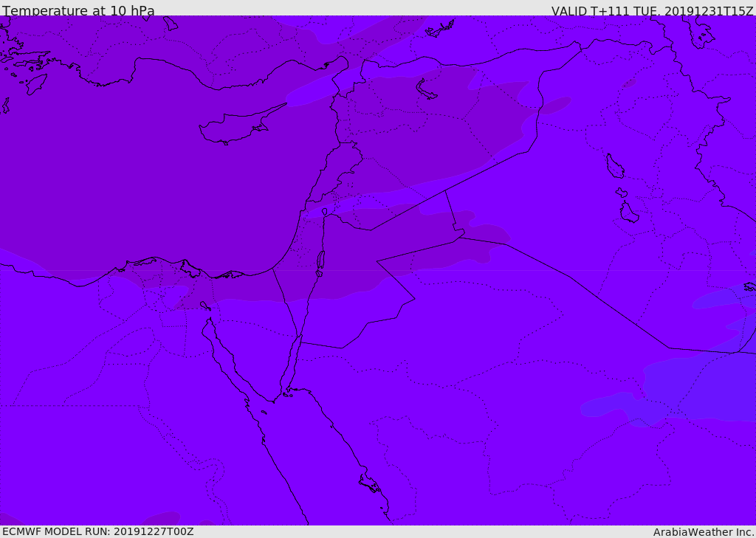The width and height of the screenshot is (756, 538).
Task: Click the 'ECMWF MODEL RUN: 20191227T00Z' footer text
Action: coord(98,531)
